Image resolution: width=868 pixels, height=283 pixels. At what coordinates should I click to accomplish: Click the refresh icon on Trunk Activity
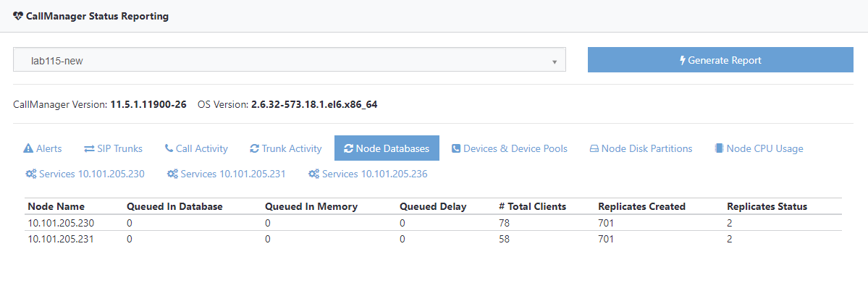pyautogui.click(x=255, y=148)
